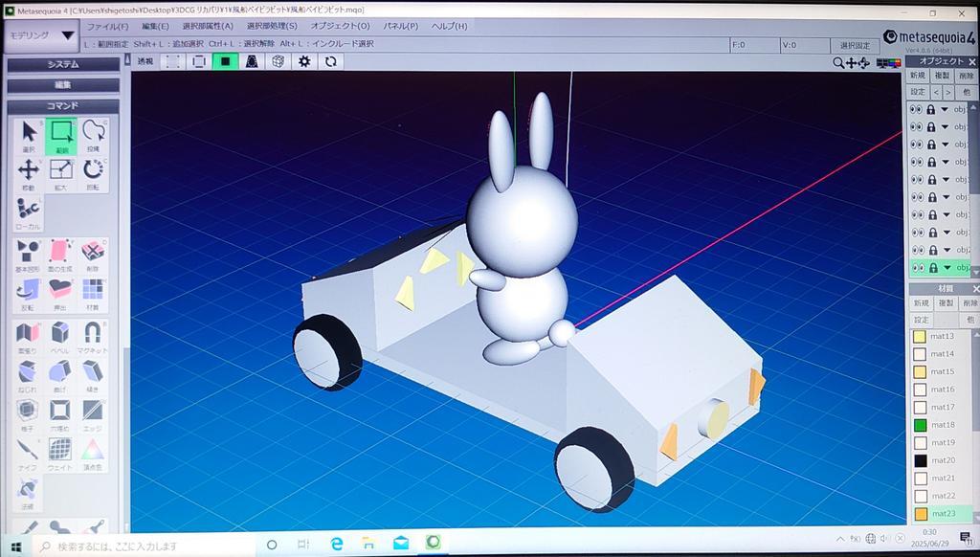Select black color swatch of mat20
Viewport: 980px width, 557px height.
pyautogui.click(x=921, y=460)
